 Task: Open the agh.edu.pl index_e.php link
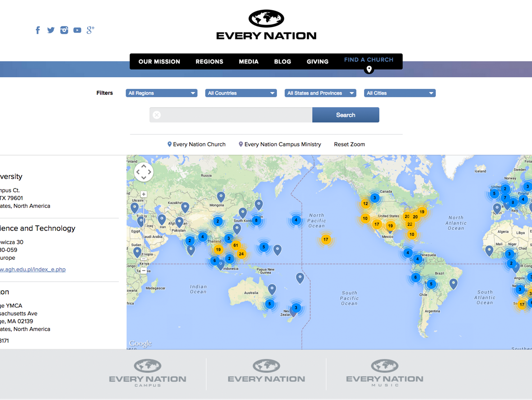[x=33, y=269]
